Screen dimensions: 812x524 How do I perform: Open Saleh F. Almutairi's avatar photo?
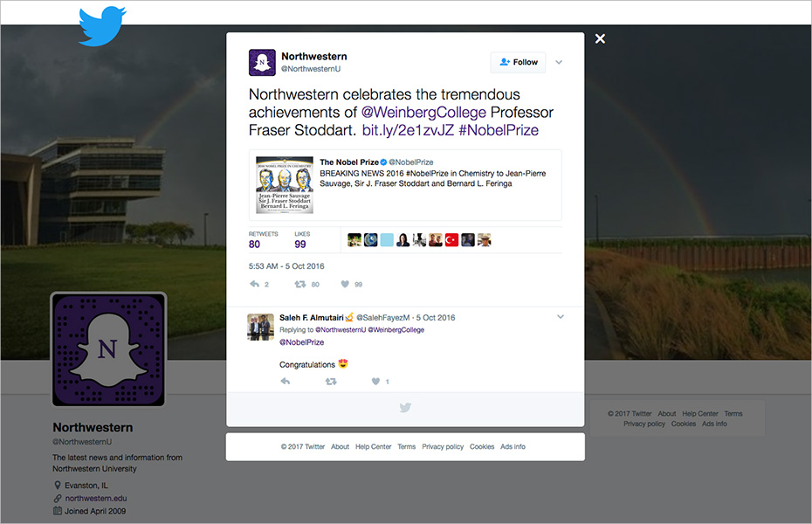260,327
